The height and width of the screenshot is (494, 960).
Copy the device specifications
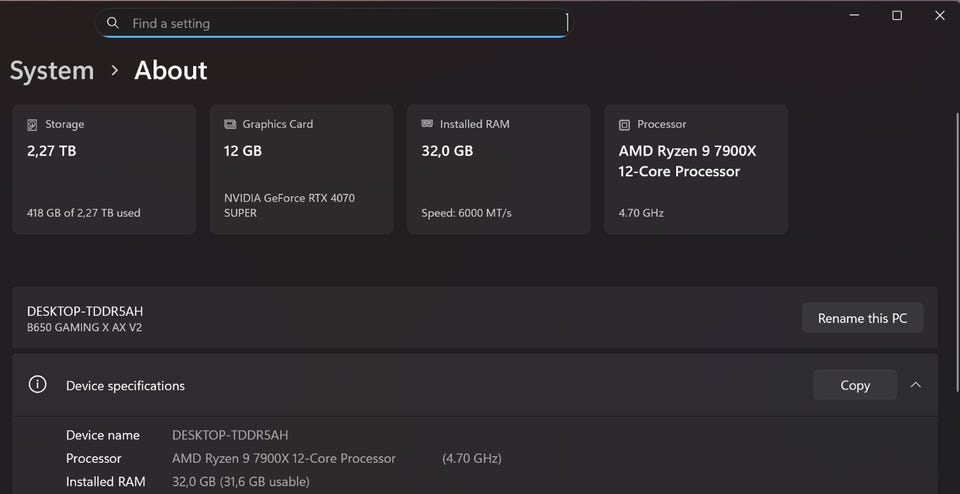[854, 385]
